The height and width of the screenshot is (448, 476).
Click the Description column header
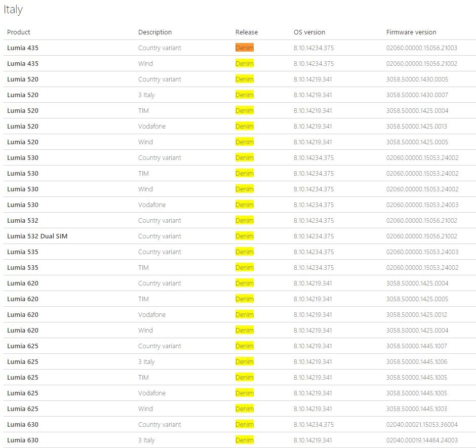pyautogui.click(x=155, y=32)
